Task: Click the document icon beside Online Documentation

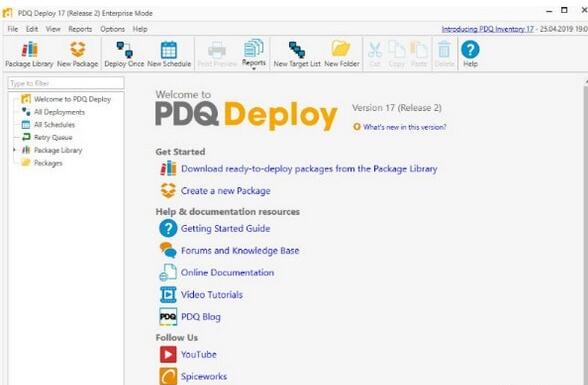Action: point(168,272)
